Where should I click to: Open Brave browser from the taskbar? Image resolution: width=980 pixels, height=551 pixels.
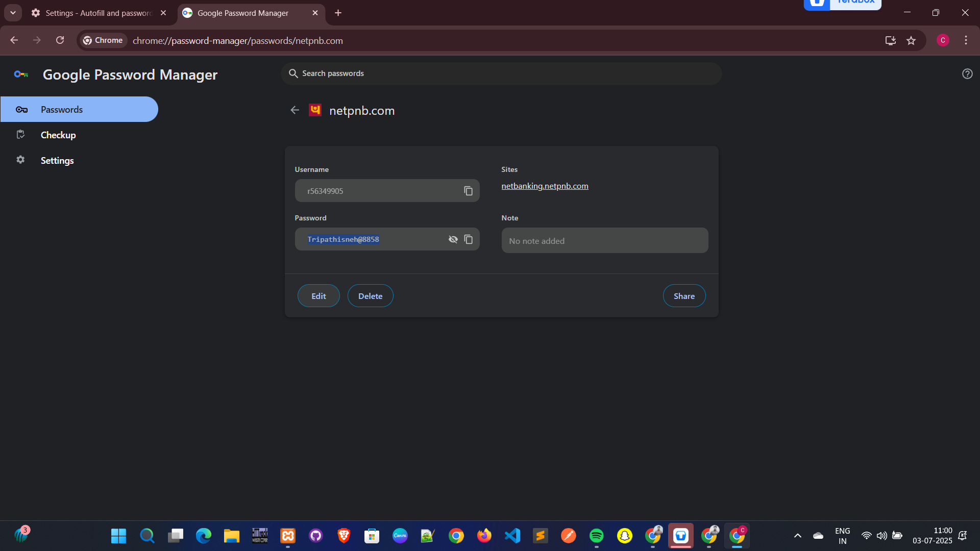tap(344, 536)
